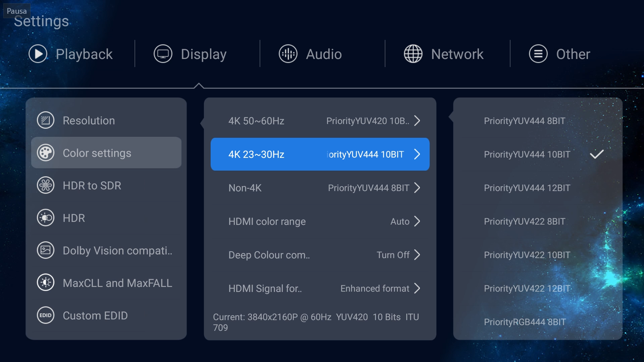Image resolution: width=644 pixels, height=362 pixels.
Task: Choose PriorityYUV422 12BIT option
Action: click(x=538, y=288)
